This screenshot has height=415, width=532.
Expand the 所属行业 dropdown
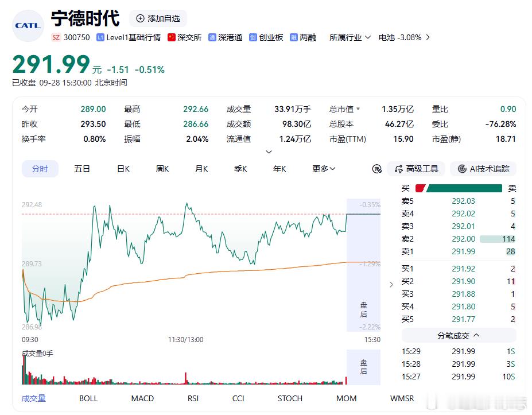click(350, 37)
